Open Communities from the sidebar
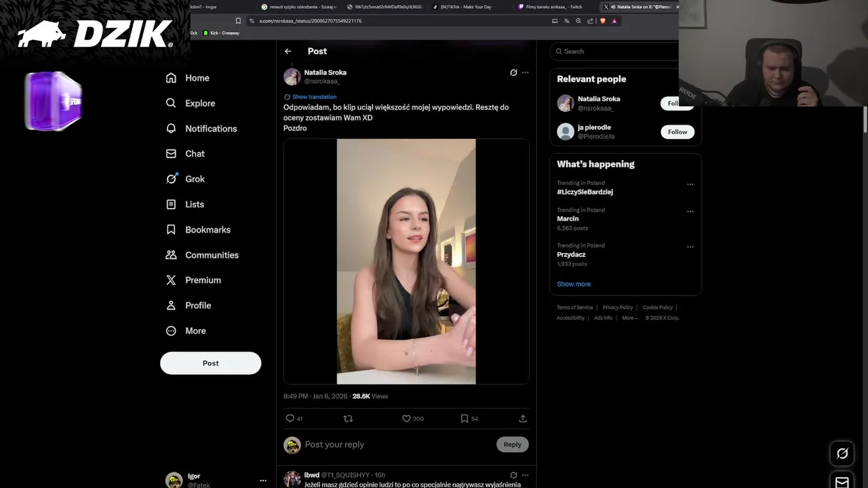 [x=202, y=255]
